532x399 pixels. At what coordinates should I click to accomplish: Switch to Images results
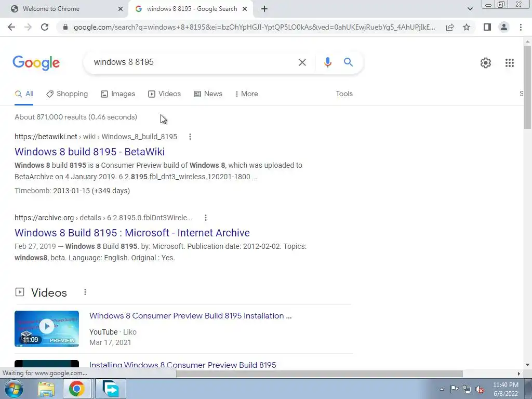coord(118,94)
